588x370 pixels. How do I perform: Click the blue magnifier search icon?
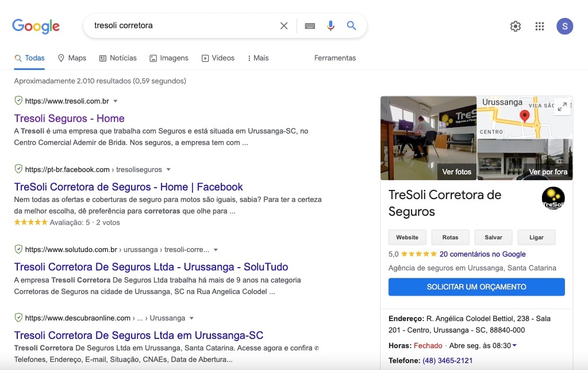(x=351, y=25)
